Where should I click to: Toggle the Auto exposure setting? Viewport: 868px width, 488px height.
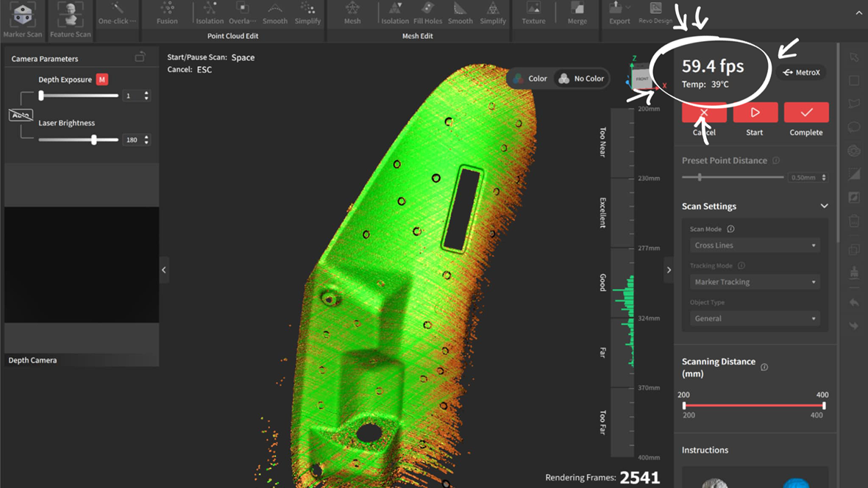(x=21, y=115)
